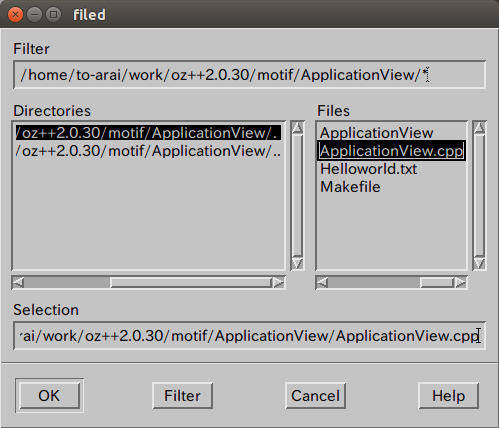499x428 pixels.
Task: Select Helloworld.txt in the Files list
Action: coord(368,169)
